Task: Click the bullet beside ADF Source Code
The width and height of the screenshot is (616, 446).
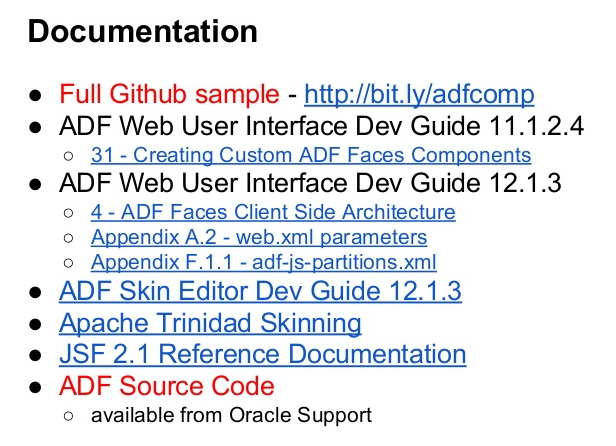Action: [x=35, y=386]
